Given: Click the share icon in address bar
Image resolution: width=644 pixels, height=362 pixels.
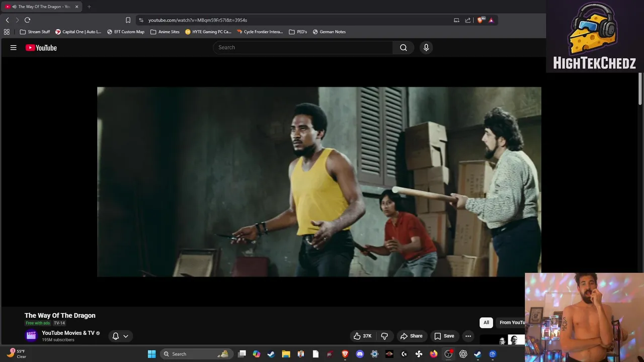Looking at the screenshot, I should (x=468, y=20).
